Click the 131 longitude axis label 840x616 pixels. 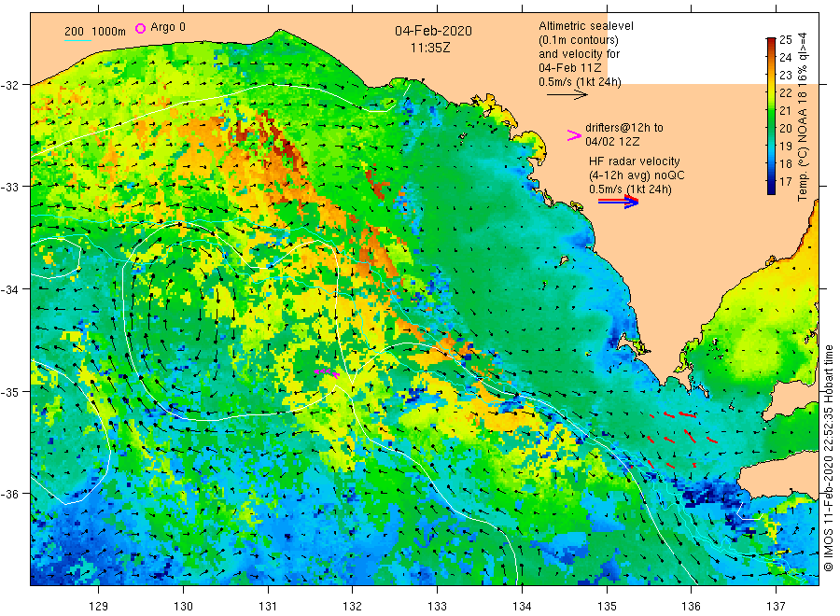[268, 607]
